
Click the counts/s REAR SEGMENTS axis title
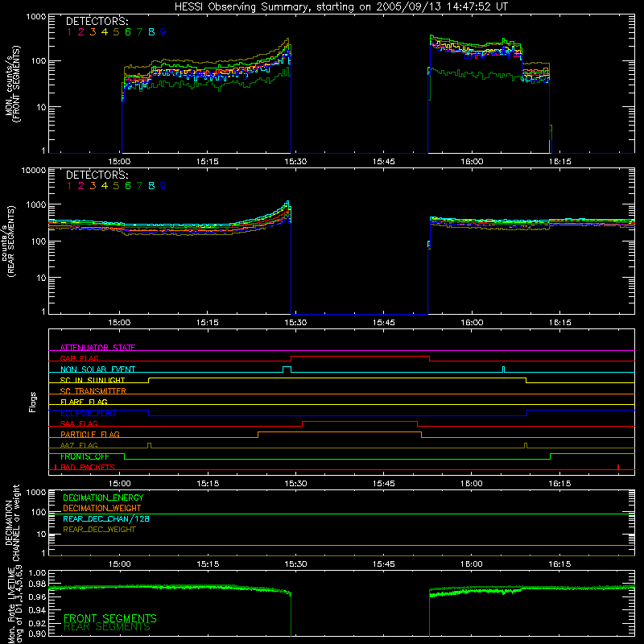pos(8,241)
